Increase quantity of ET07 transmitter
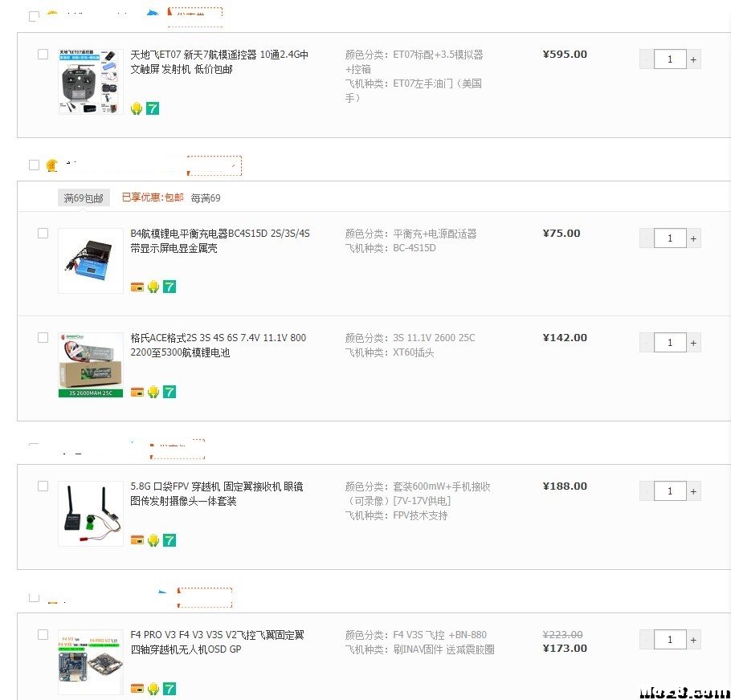This screenshot has height=700, width=731. coord(694,59)
